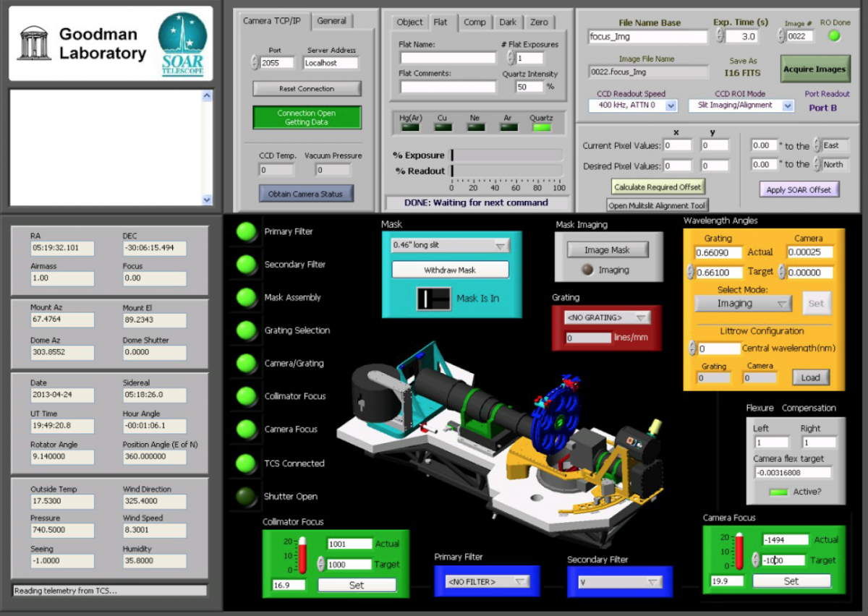Click the Shutter Open dark indicator LED

pyautogui.click(x=247, y=496)
